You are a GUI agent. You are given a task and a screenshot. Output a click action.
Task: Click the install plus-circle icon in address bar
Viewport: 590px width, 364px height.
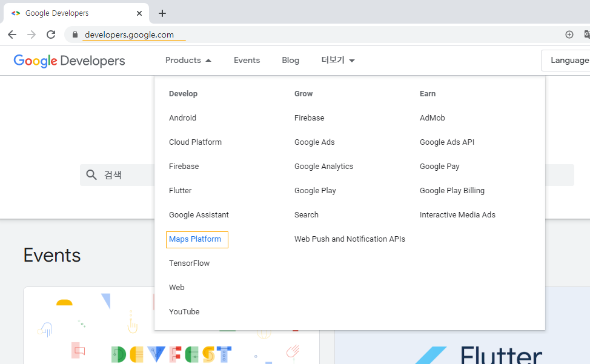[569, 35]
